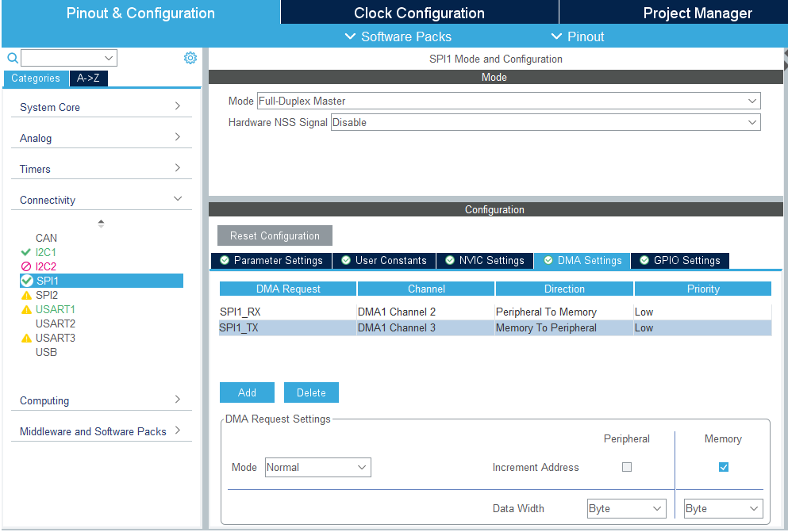Open the Parameter Settings tab
This screenshot has width=788, height=532.
(x=271, y=261)
